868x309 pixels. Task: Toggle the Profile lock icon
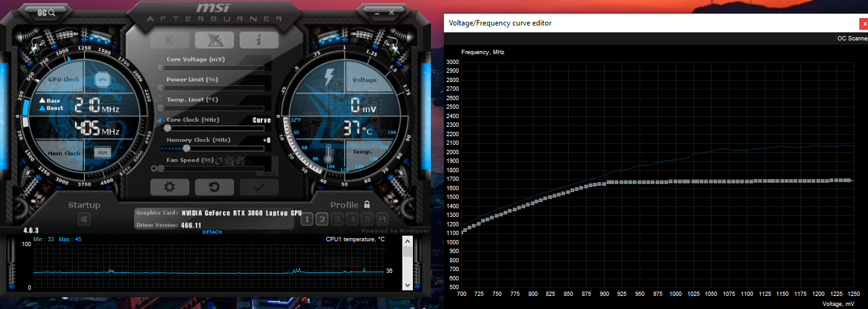pyautogui.click(x=367, y=205)
